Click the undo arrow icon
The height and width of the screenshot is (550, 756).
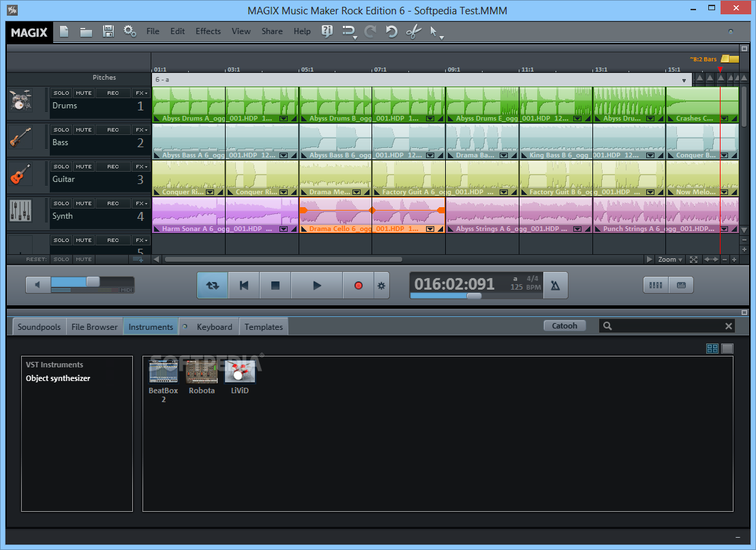click(391, 32)
